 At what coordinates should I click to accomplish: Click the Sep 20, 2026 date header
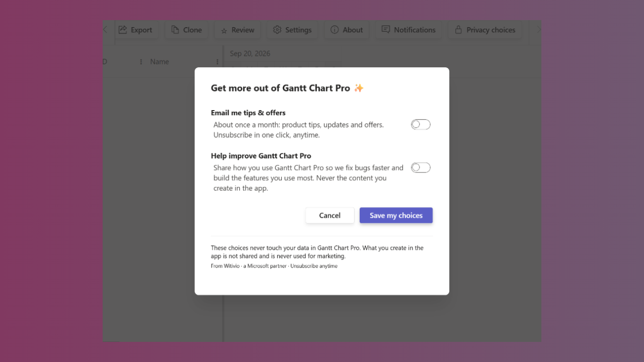(x=250, y=53)
